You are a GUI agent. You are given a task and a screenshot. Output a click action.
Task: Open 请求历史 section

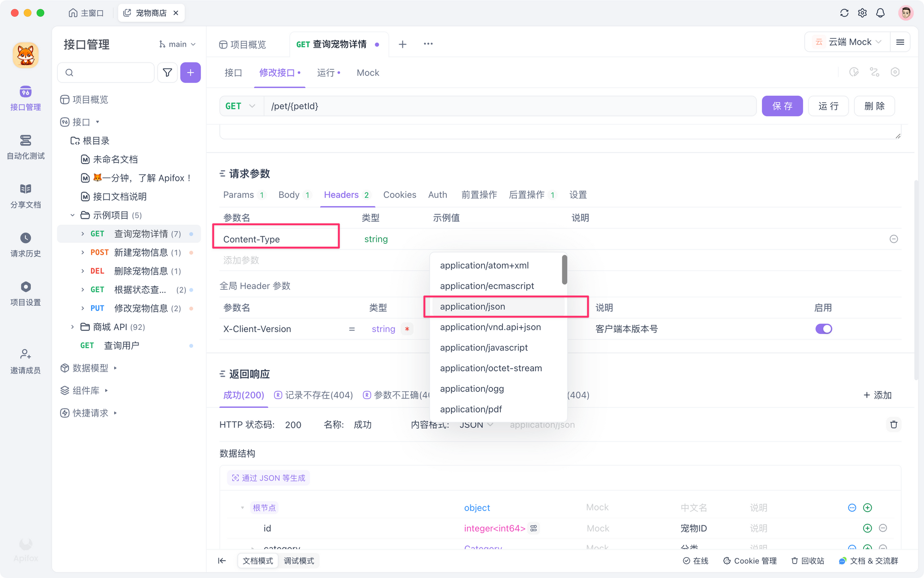pos(25,245)
